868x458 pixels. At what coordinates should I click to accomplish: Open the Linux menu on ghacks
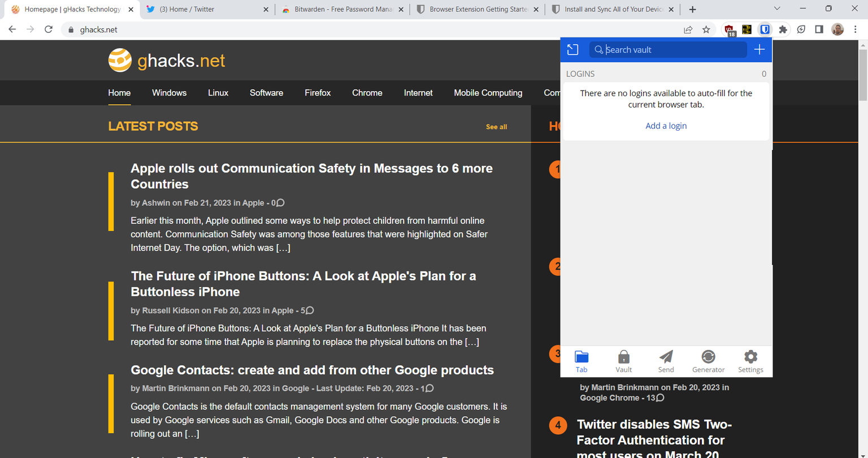pos(218,93)
